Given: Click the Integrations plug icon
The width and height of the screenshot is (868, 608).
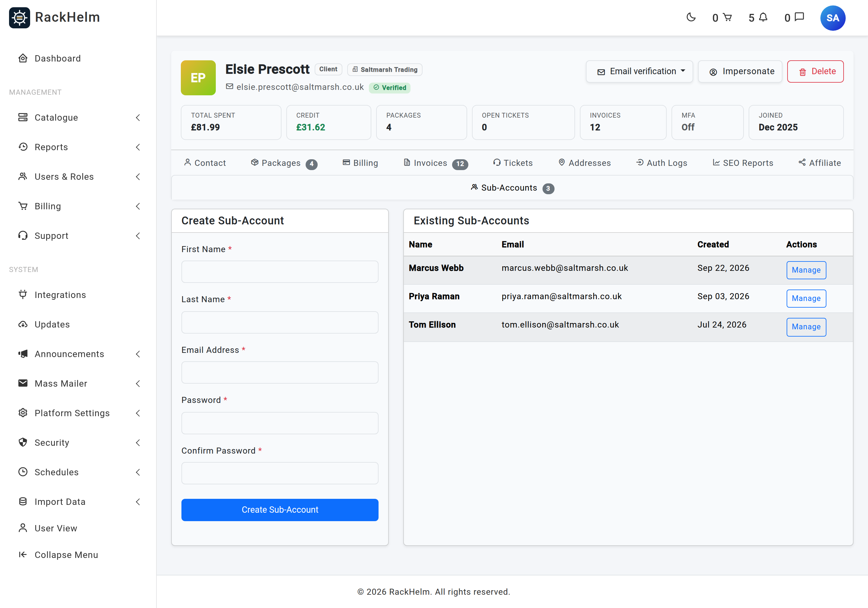Looking at the screenshot, I should pyautogui.click(x=23, y=294).
